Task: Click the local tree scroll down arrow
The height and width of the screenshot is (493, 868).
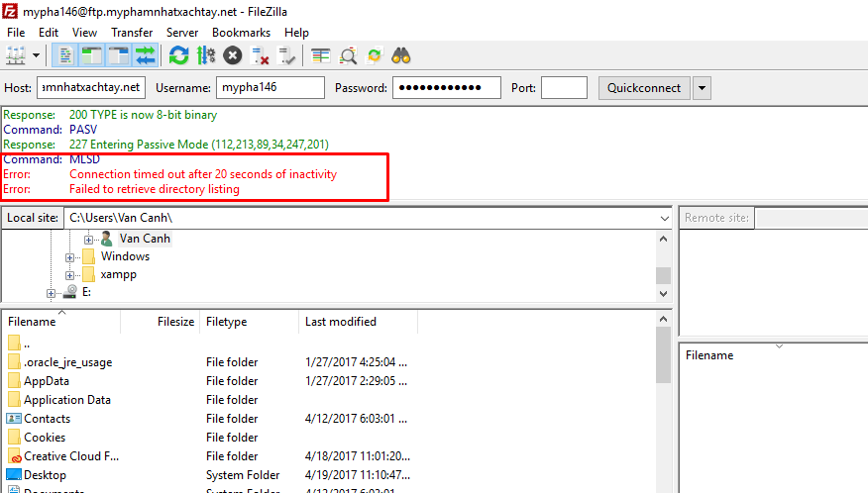Action: pyautogui.click(x=663, y=293)
